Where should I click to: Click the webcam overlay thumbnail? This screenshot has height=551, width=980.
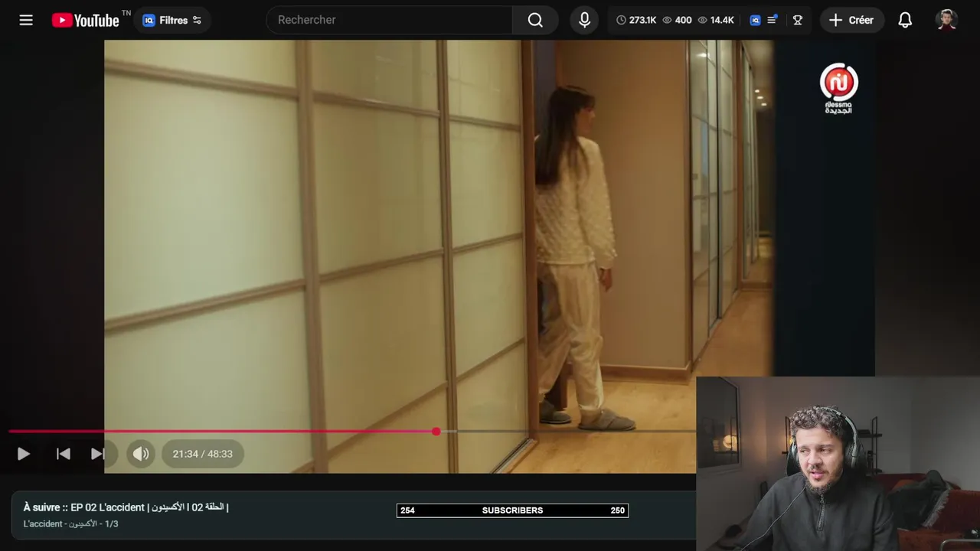[x=838, y=464]
